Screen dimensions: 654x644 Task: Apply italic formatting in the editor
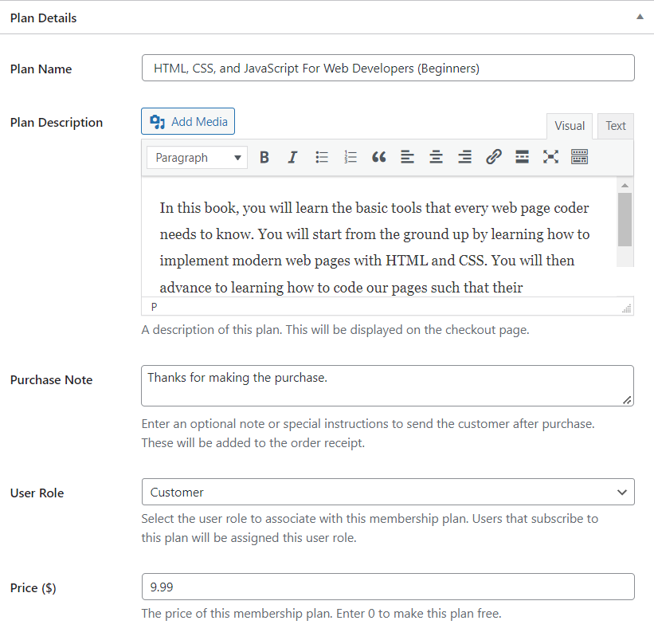click(293, 157)
